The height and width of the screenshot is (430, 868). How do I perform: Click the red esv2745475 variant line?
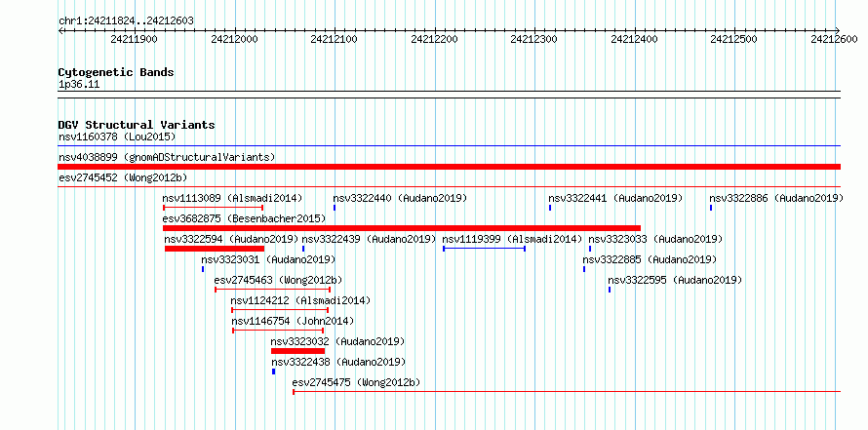[567, 392]
